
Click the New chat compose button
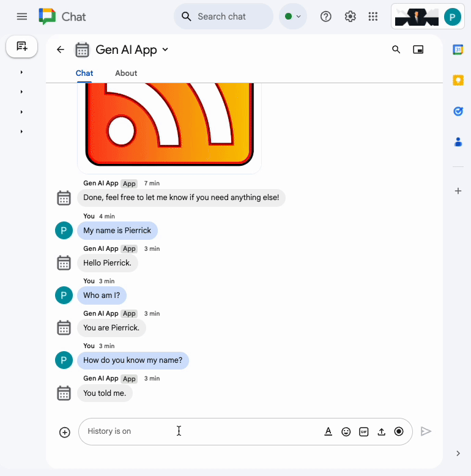tap(22, 46)
